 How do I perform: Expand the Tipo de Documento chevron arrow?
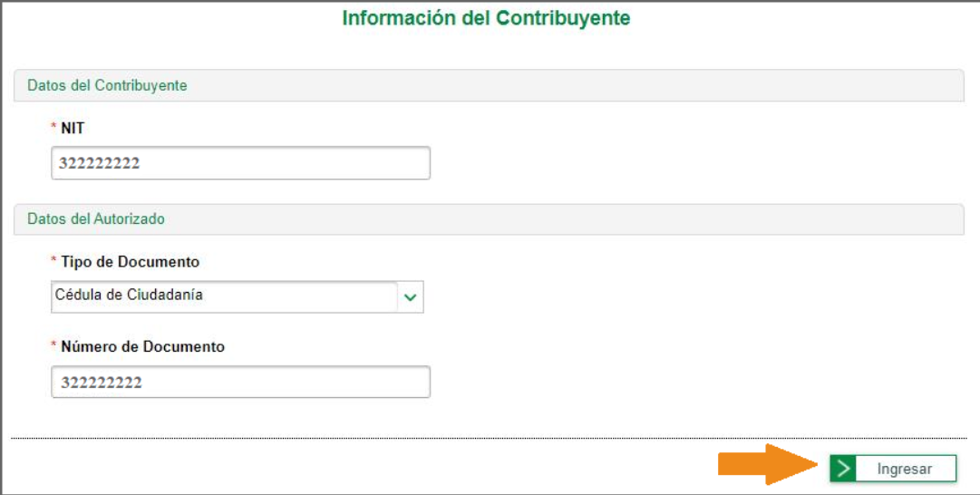tap(411, 297)
